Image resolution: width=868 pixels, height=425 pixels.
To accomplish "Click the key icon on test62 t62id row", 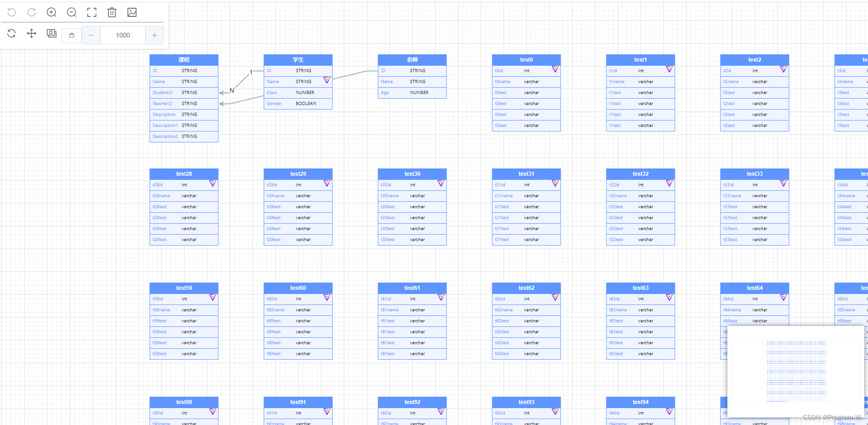I will click(x=555, y=298).
